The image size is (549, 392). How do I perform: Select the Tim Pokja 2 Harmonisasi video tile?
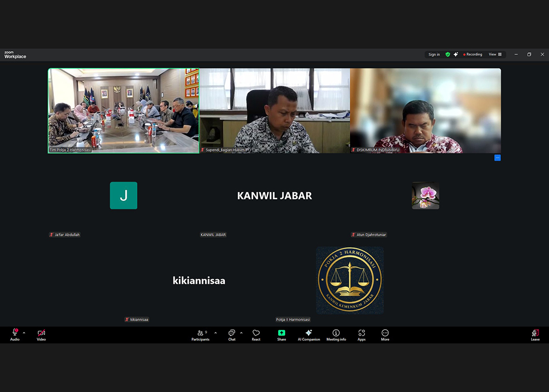[x=123, y=111]
